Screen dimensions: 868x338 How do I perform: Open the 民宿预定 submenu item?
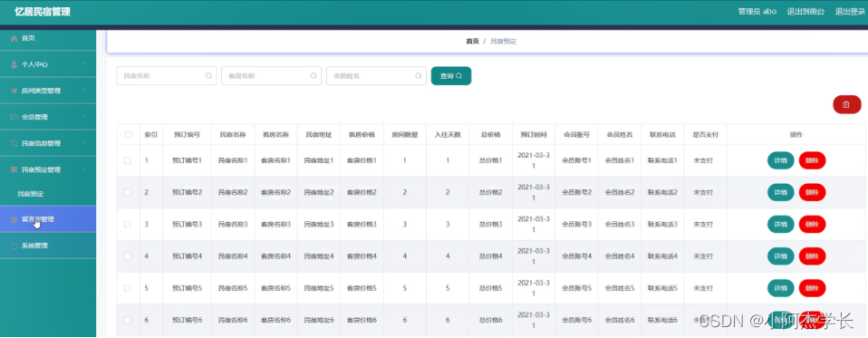(x=31, y=194)
